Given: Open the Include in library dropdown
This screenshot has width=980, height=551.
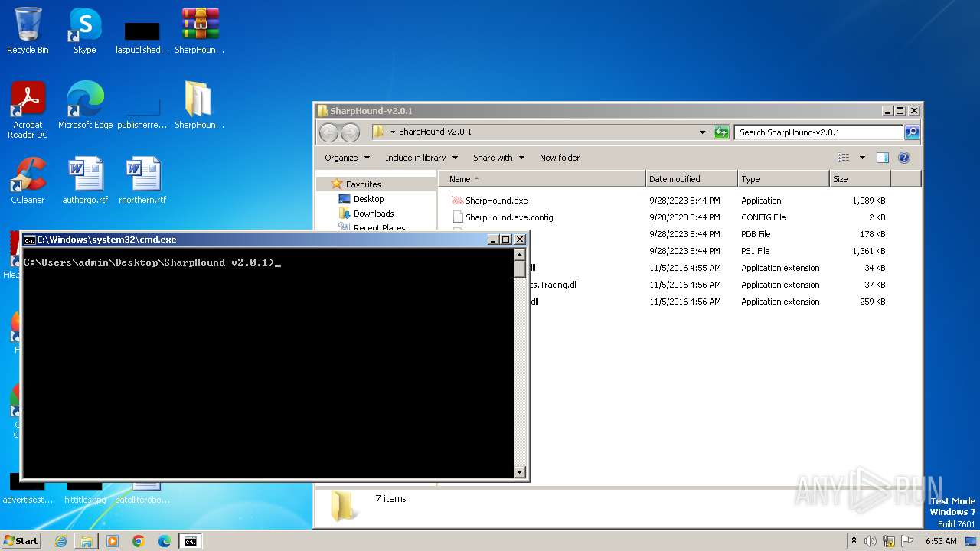Looking at the screenshot, I should pos(421,158).
